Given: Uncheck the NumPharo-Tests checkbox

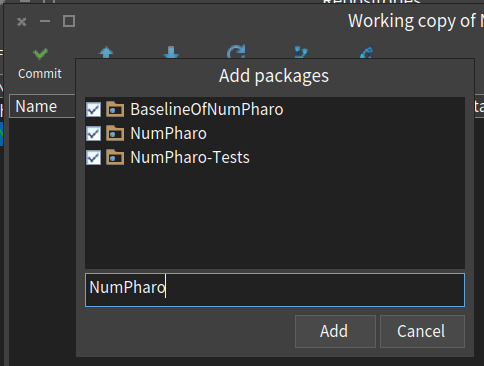Looking at the screenshot, I should [x=93, y=157].
